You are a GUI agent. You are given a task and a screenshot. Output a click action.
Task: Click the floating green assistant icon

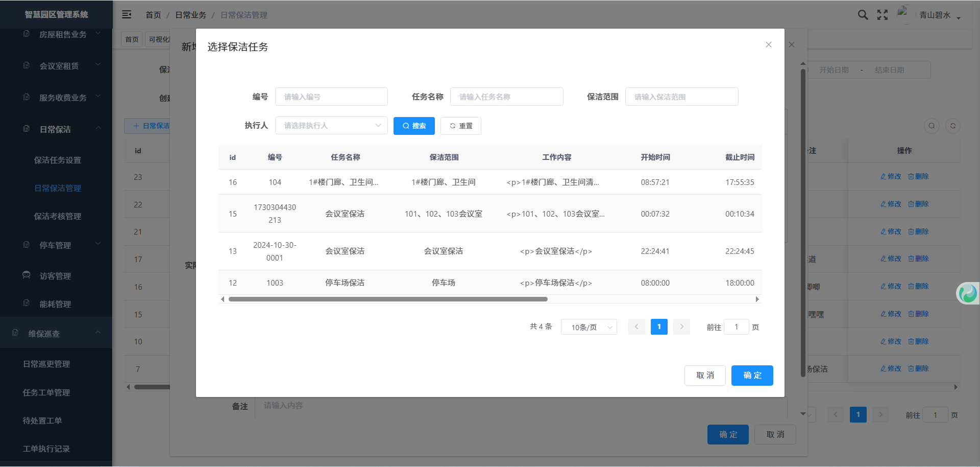(x=968, y=293)
